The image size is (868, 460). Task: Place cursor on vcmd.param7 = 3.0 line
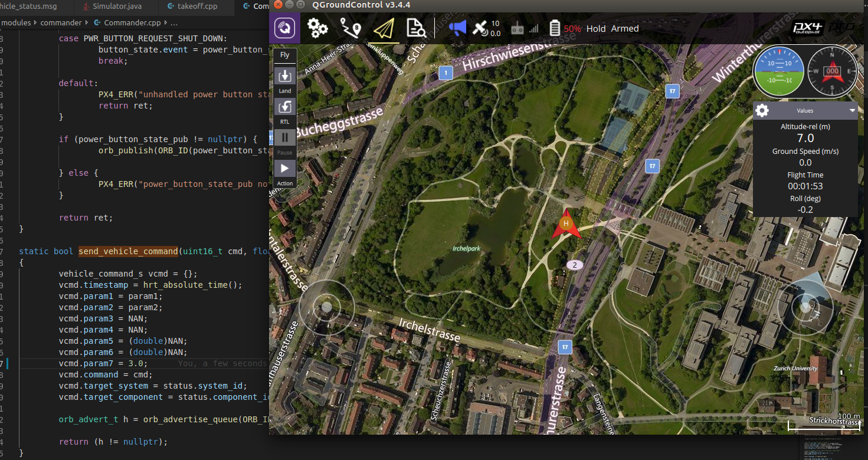pos(103,363)
